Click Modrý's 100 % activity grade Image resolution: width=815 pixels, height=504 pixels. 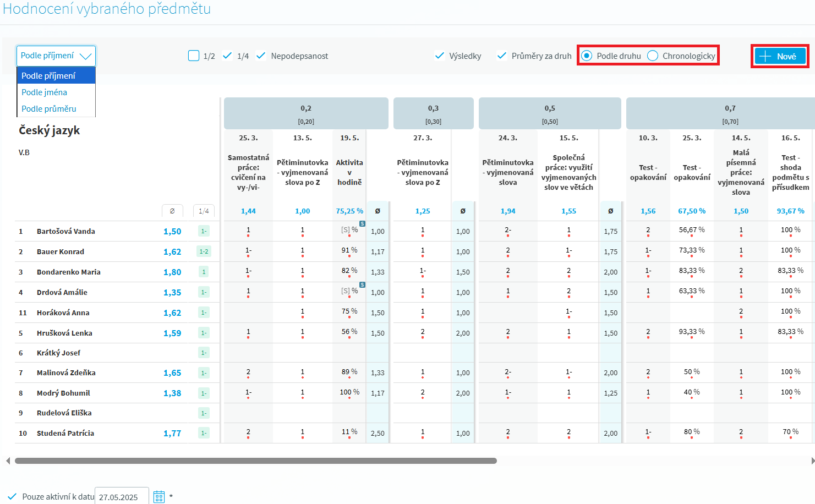349,392
